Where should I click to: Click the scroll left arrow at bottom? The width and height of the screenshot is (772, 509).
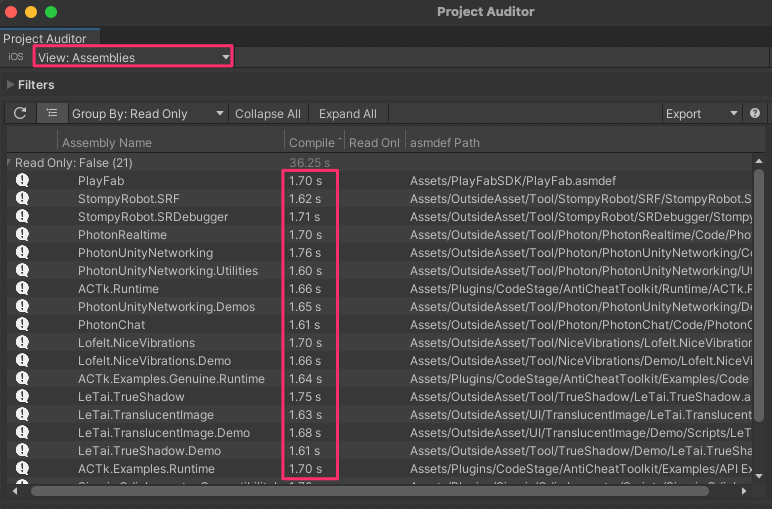(15, 491)
